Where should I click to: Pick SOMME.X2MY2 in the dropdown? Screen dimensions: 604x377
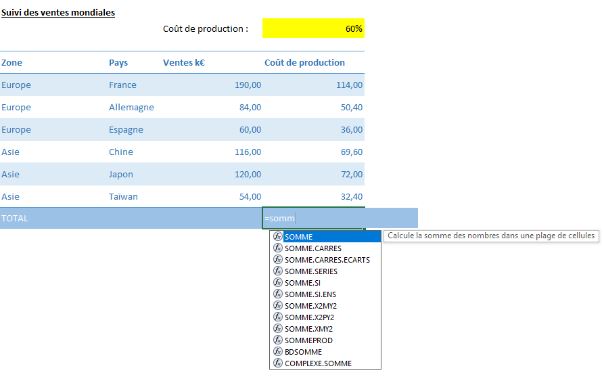click(x=325, y=306)
